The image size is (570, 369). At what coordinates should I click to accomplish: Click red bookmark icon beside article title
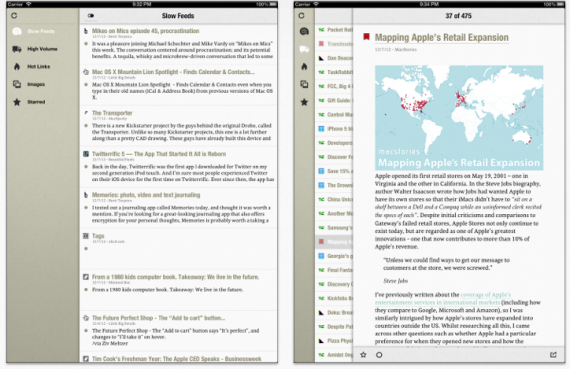366,37
